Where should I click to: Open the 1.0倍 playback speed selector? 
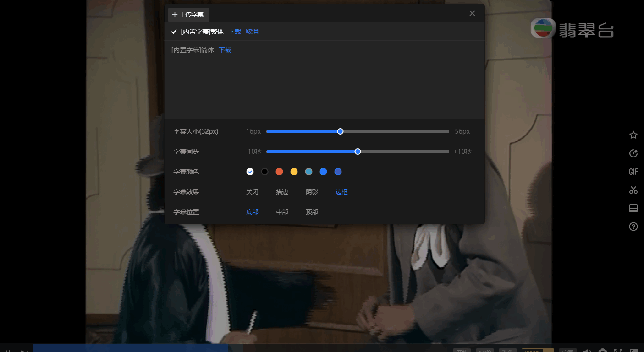(x=485, y=350)
